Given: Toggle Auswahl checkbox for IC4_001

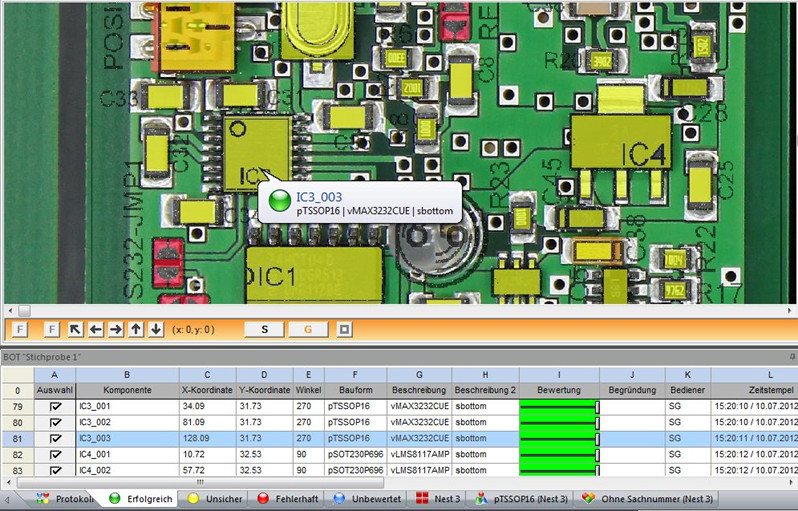Looking at the screenshot, I should tap(55, 455).
